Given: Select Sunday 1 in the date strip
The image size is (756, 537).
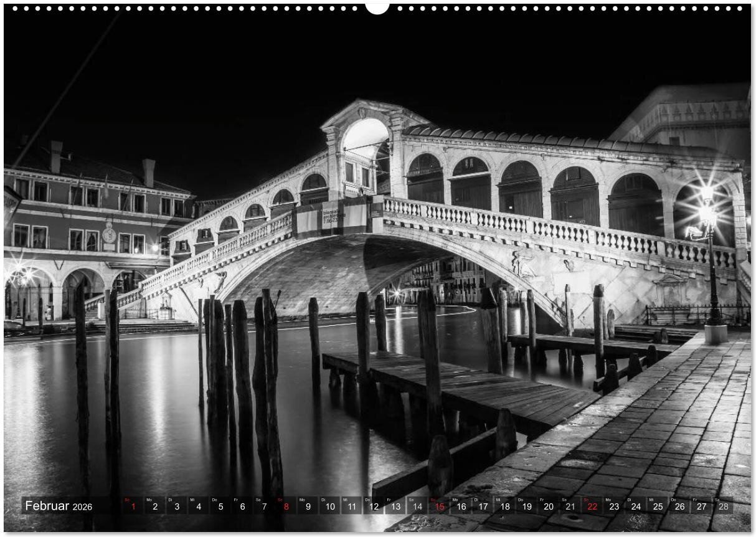Looking at the screenshot, I should tap(133, 506).
